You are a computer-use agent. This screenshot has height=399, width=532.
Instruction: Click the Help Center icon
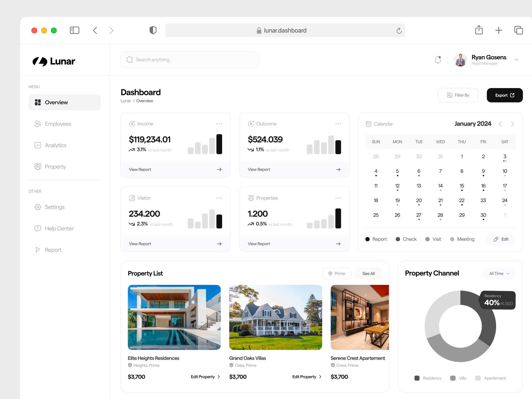tap(38, 228)
